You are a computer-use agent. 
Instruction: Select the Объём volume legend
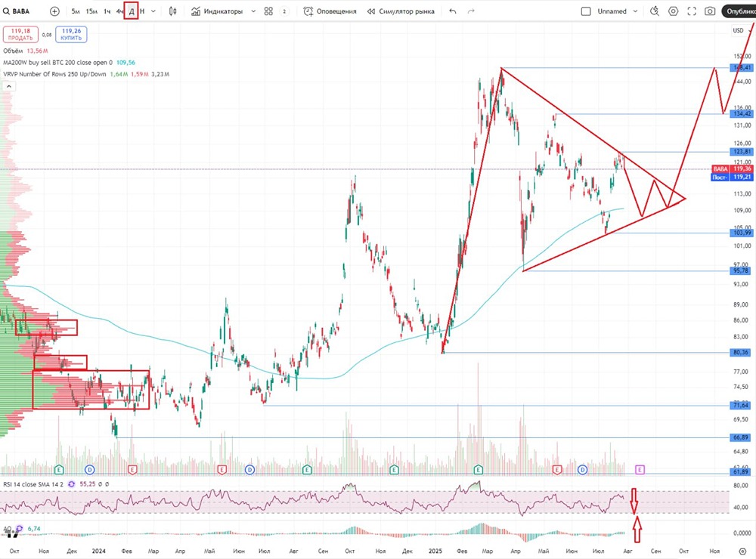[x=26, y=51]
